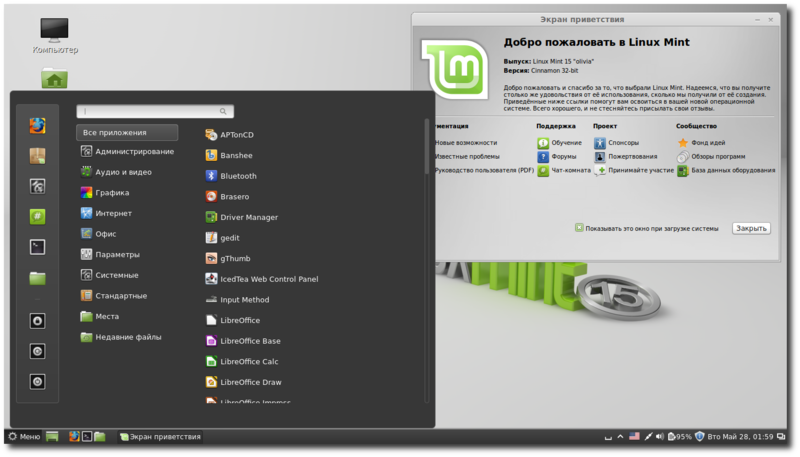Open the 'Форумы' support link
Image resolution: width=800 pixels, height=457 pixels.
click(557, 157)
